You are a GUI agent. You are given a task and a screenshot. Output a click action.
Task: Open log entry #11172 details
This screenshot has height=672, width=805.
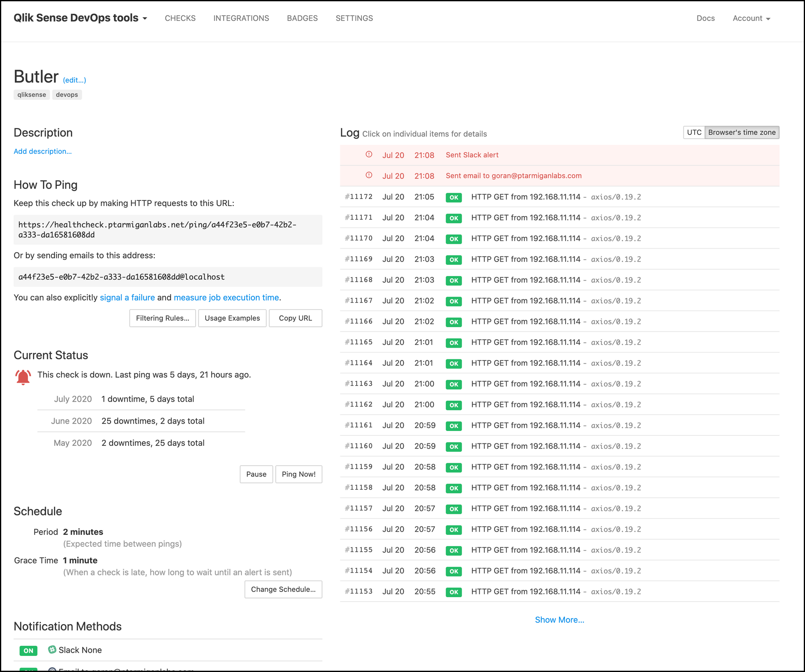(559, 197)
